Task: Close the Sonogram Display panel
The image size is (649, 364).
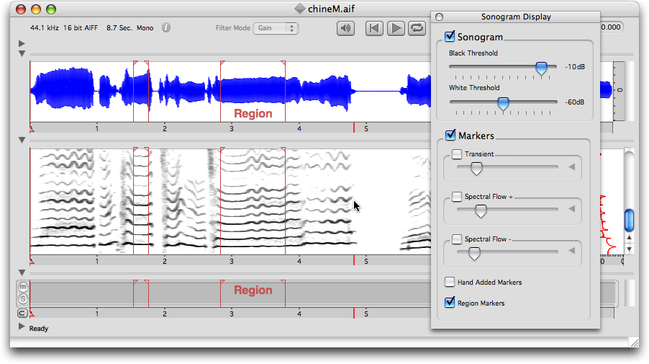Action: (x=439, y=17)
